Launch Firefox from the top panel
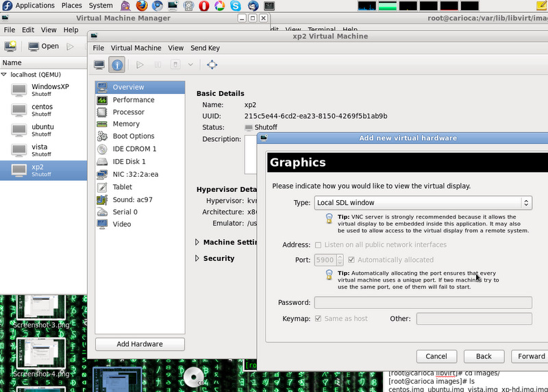This screenshot has width=548, height=392. (x=142, y=5)
